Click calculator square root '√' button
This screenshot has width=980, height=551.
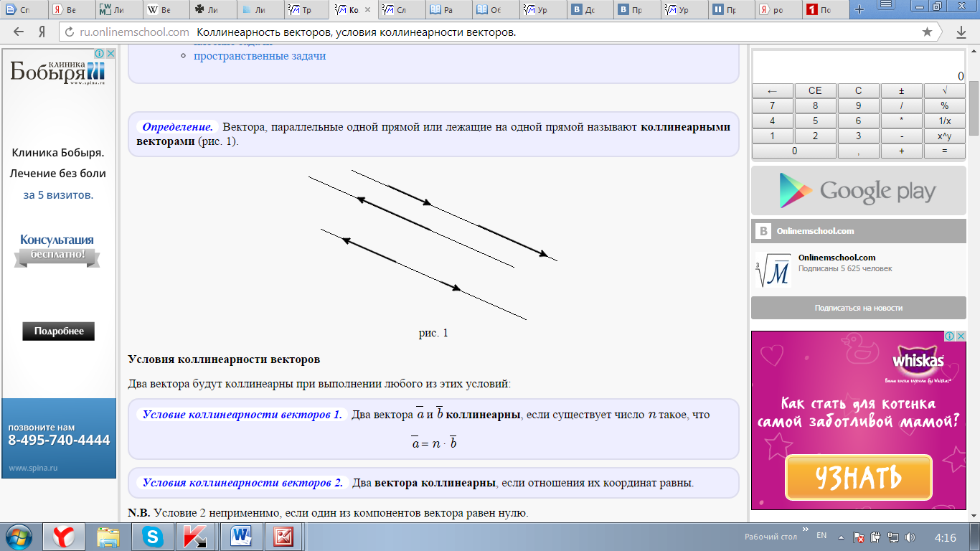944,91
